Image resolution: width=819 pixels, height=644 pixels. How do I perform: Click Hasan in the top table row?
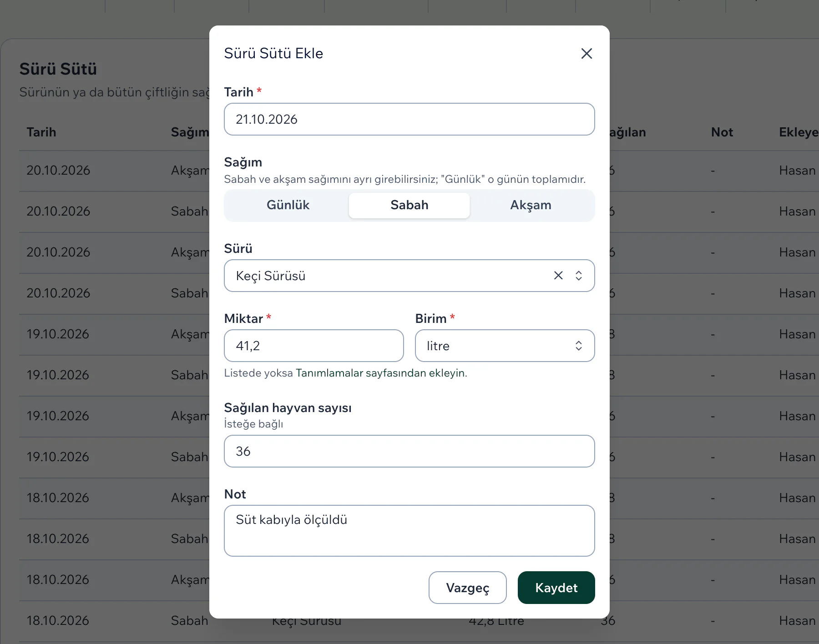pyautogui.click(x=797, y=171)
